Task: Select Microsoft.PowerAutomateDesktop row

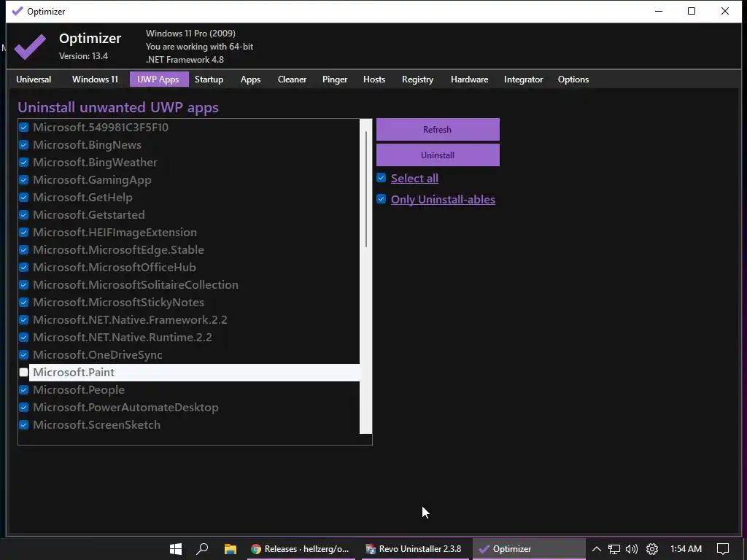Action: coord(189,408)
